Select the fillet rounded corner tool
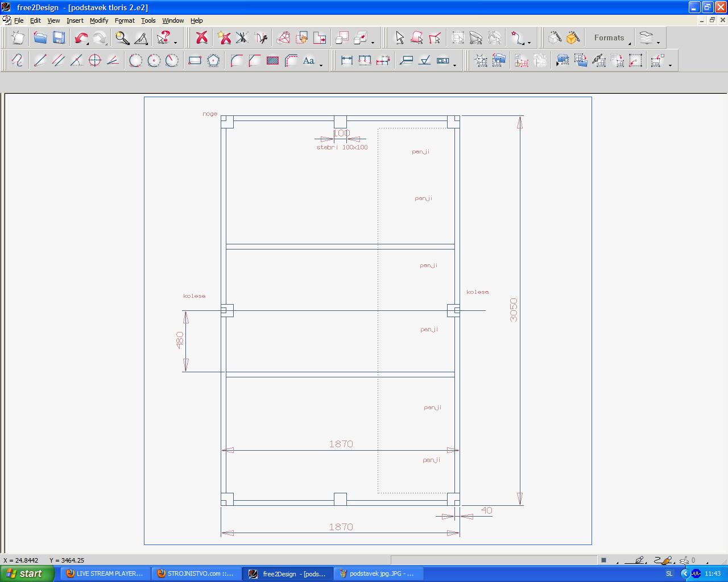Screen dimensions: 728x582 click(x=236, y=60)
